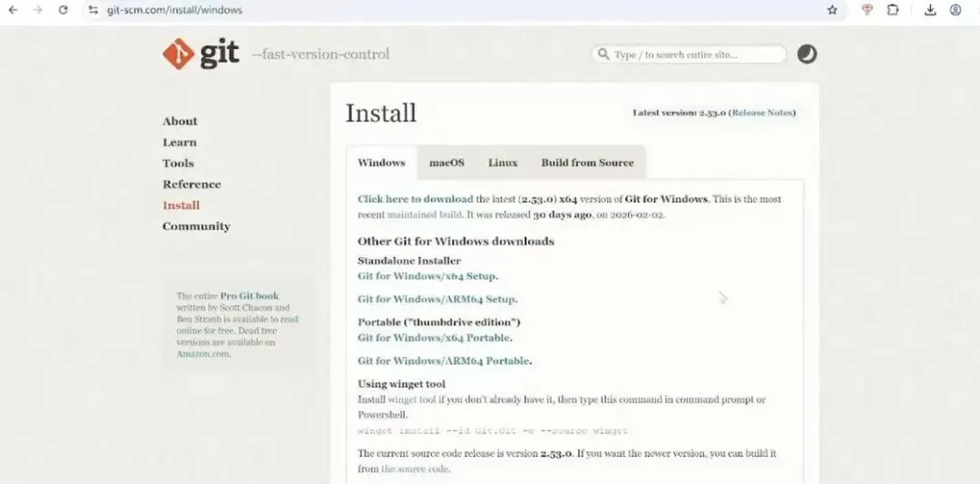Go back with browser back arrow
Viewport: 980px width, 484px height.
point(13,10)
